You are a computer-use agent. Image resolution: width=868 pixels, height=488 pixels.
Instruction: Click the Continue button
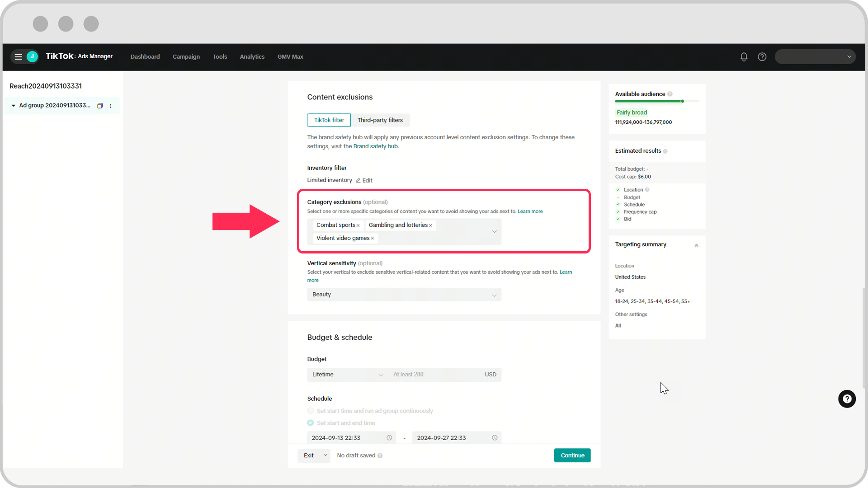[572, 455]
